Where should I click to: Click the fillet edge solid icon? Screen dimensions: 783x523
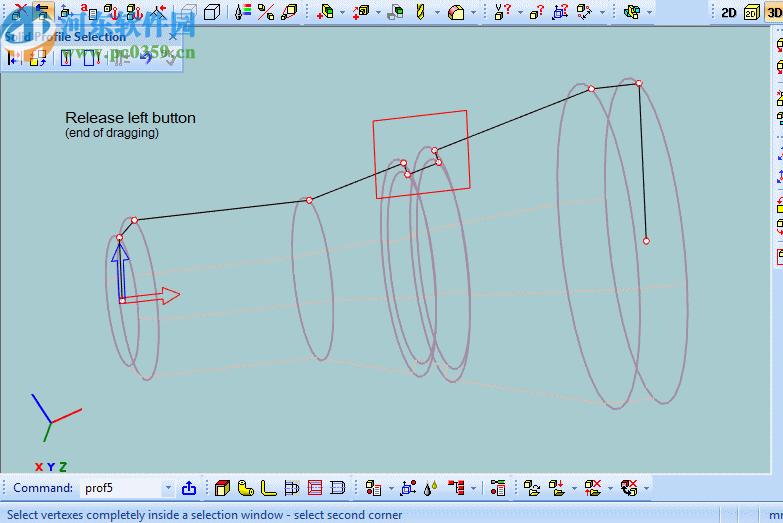tap(455, 11)
